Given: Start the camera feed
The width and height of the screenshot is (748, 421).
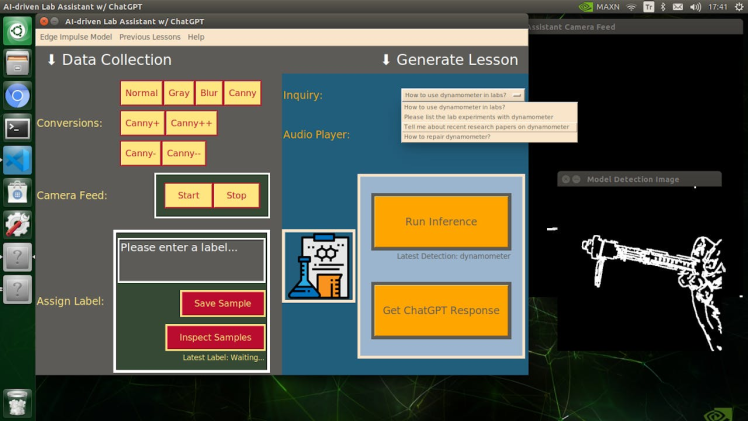Looking at the screenshot, I should pyautogui.click(x=188, y=195).
